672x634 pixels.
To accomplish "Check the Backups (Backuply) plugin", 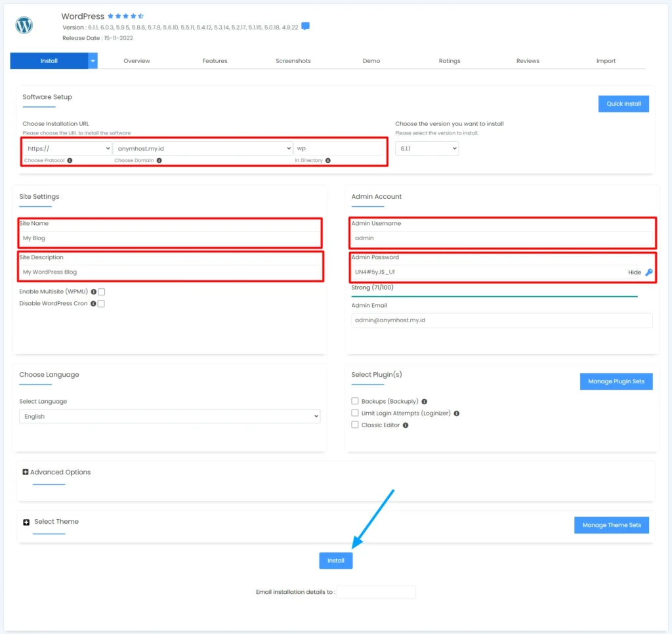I will click(x=355, y=401).
